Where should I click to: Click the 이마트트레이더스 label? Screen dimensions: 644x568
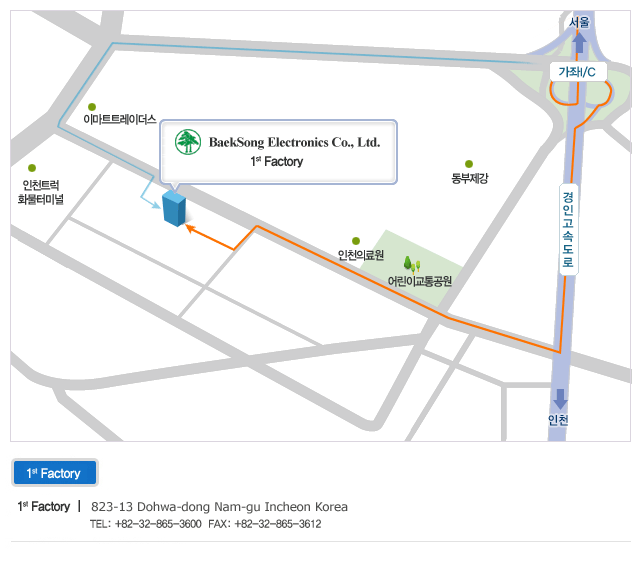coord(120,119)
